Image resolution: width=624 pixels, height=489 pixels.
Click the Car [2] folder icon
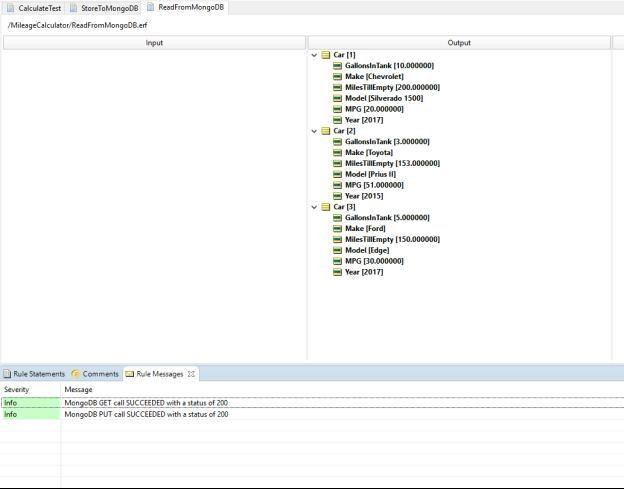click(x=326, y=131)
